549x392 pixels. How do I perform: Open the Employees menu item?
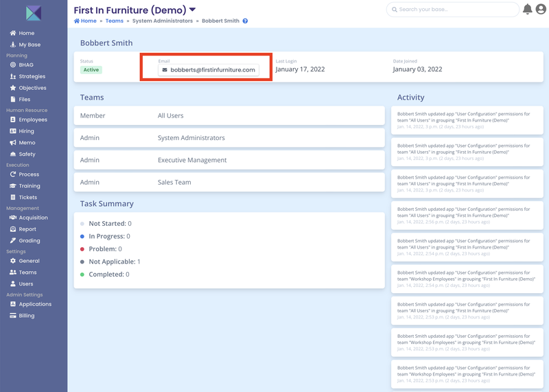pos(33,119)
